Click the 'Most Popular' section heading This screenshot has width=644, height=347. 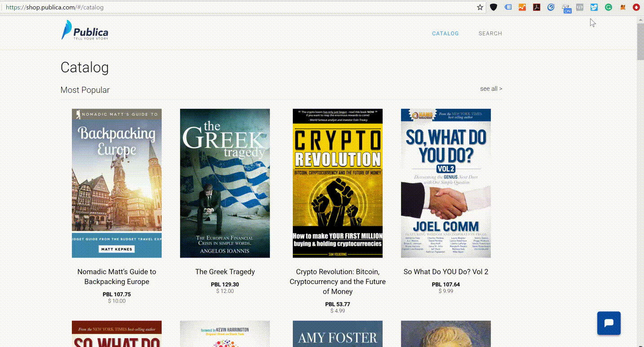tap(85, 90)
